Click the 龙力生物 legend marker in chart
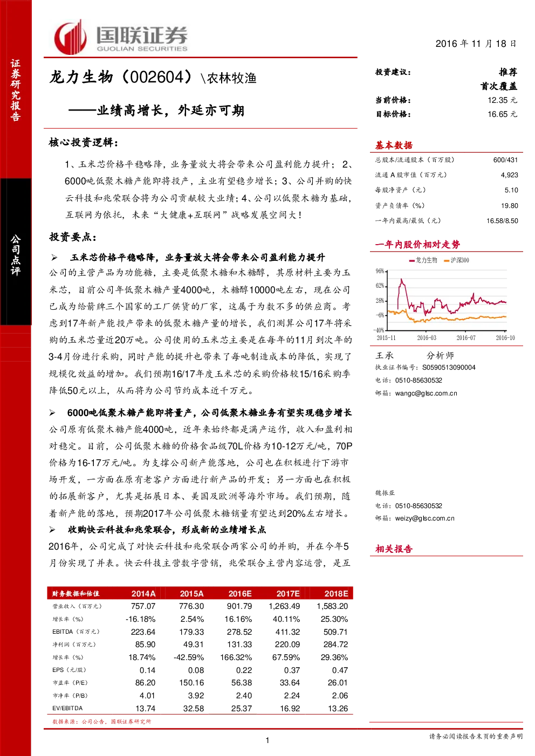 click(413, 260)
